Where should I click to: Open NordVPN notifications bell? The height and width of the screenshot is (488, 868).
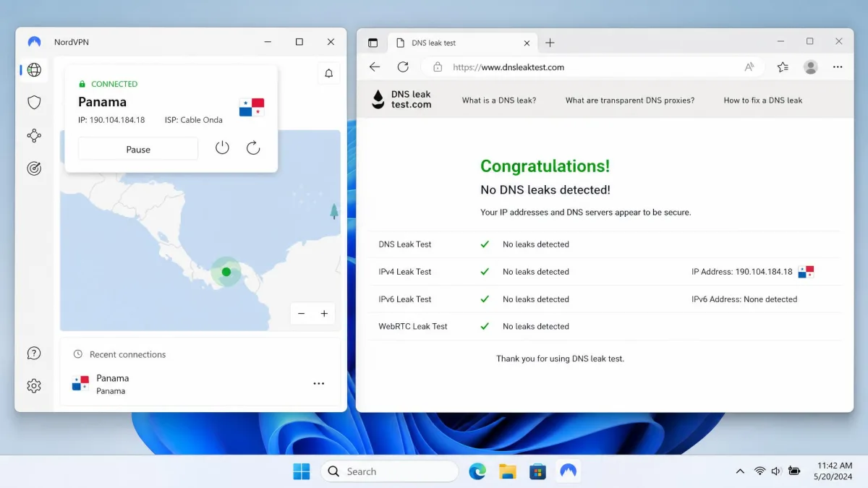(329, 73)
